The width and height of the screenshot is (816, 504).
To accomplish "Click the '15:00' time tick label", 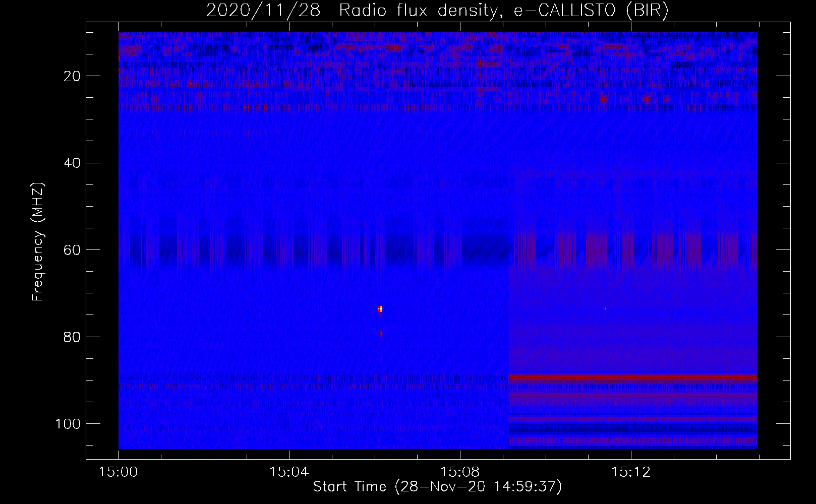I will click(x=119, y=472).
